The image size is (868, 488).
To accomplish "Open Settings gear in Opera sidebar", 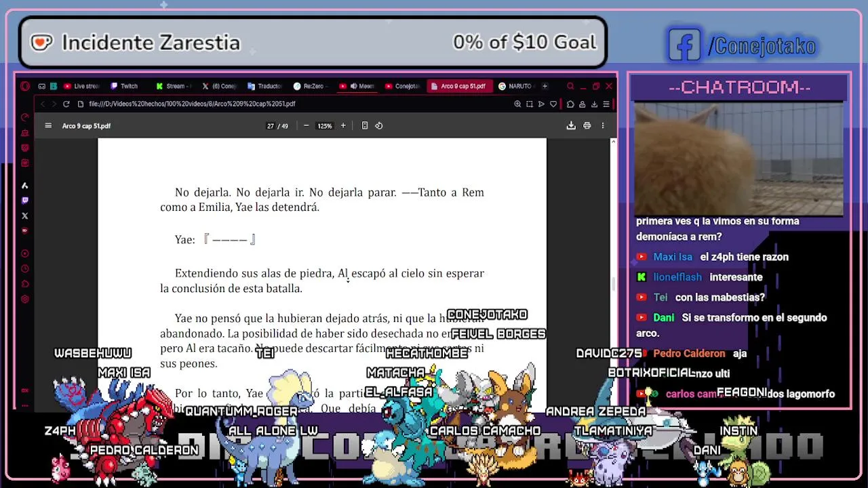I will pyautogui.click(x=25, y=299).
